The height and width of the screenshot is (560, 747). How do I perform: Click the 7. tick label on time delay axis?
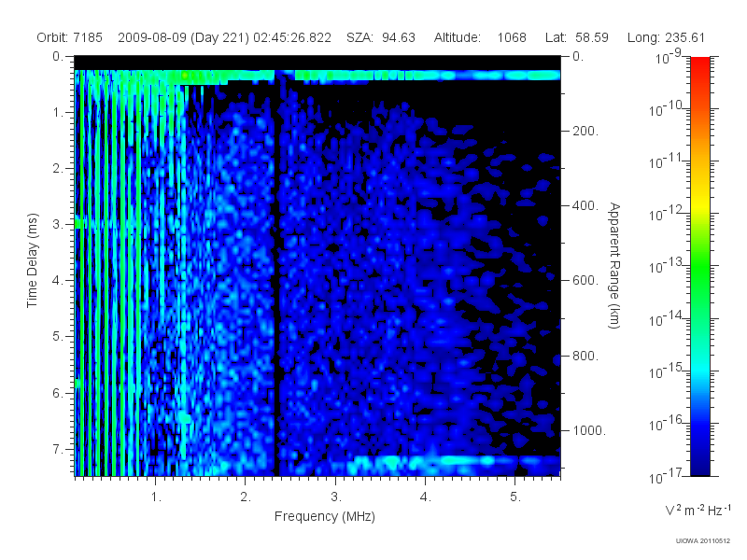57,449
